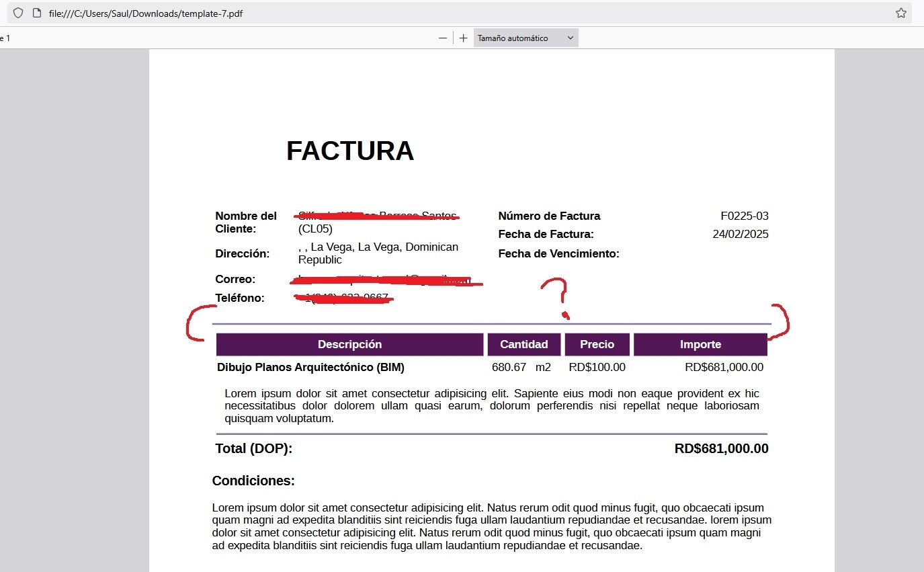924x572 pixels.
Task: Click the bold total RD$681,000.00
Action: tap(721, 449)
